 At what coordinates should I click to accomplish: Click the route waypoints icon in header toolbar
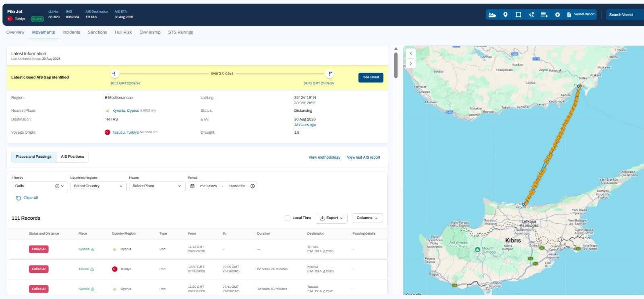tap(531, 14)
